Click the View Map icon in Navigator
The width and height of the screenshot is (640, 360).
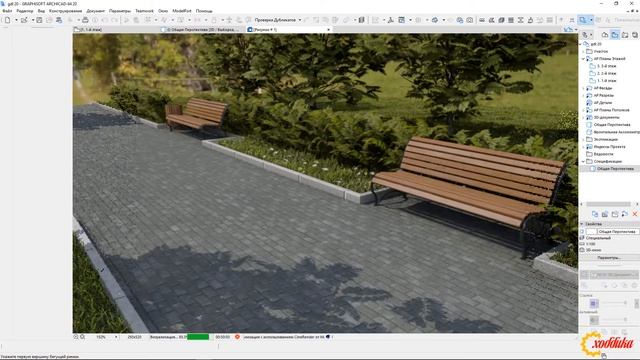[615, 35]
